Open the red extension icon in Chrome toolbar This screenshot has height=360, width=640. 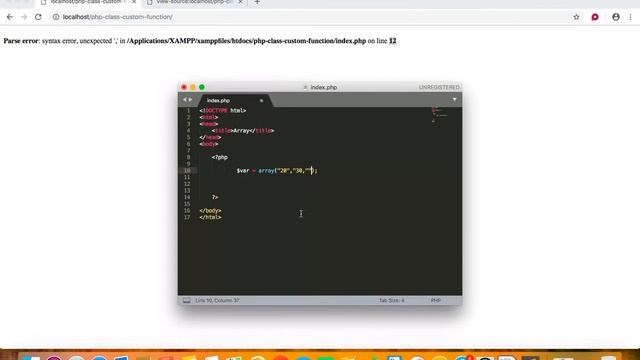[x=595, y=17]
